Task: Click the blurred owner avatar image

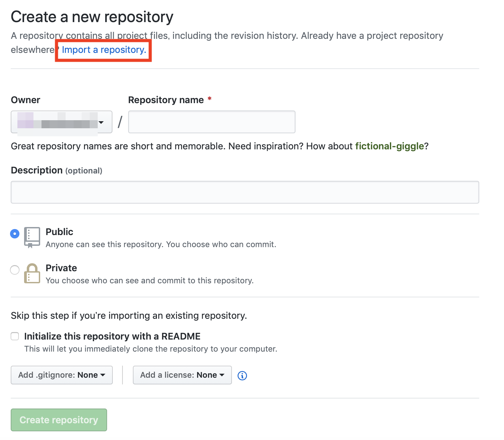Action: click(x=25, y=121)
